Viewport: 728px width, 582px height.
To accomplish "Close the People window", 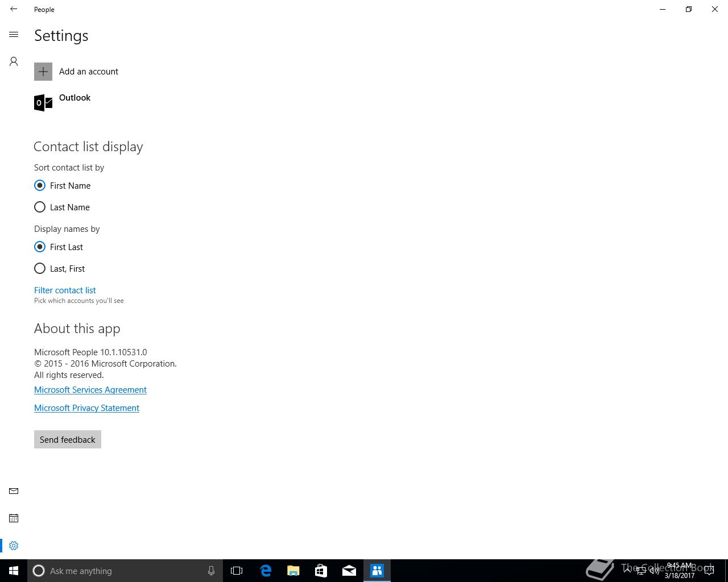I will [x=715, y=9].
